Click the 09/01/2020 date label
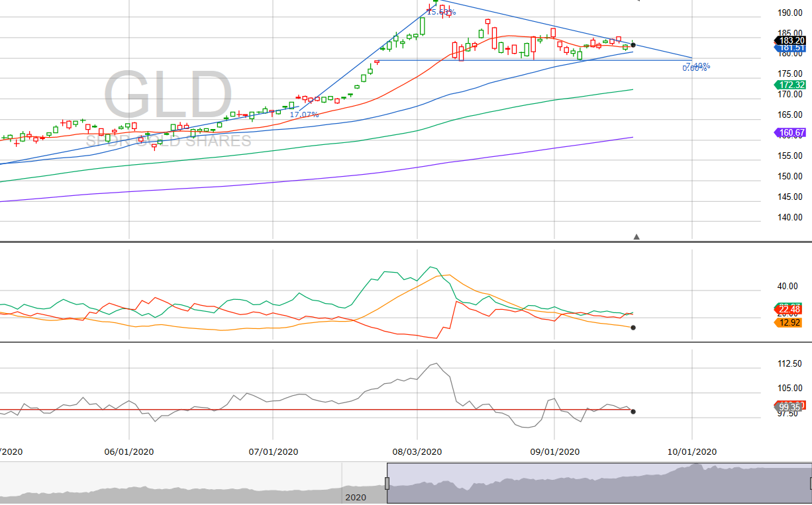Screen dimensions: 812x505 coord(555,451)
